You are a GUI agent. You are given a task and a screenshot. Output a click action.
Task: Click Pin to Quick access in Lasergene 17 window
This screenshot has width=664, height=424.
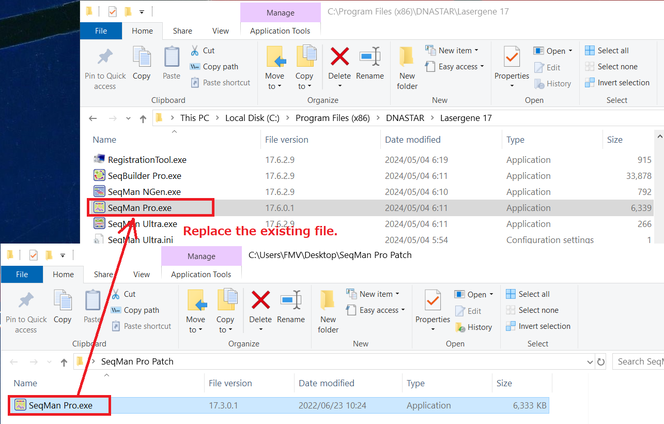point(105,68)
